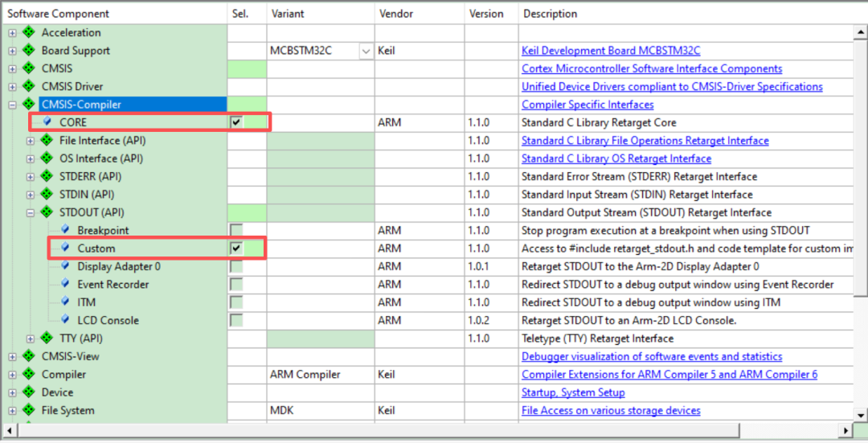Click the green diamond icon beside File System
Viewport: 868px width, 443px height.
(x=30, y=411)
